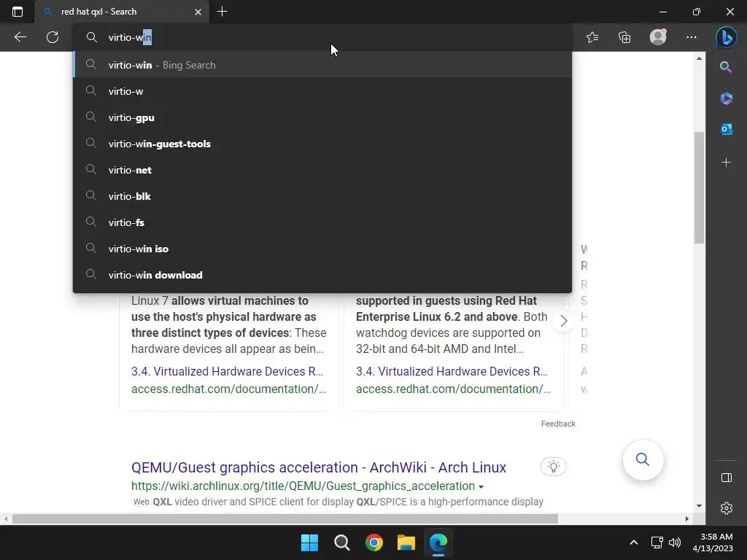Viewport: 747px width, 560px height.
Task: Choose the 'virtio-win download' suggestion
Action: [x=322, y=274]
